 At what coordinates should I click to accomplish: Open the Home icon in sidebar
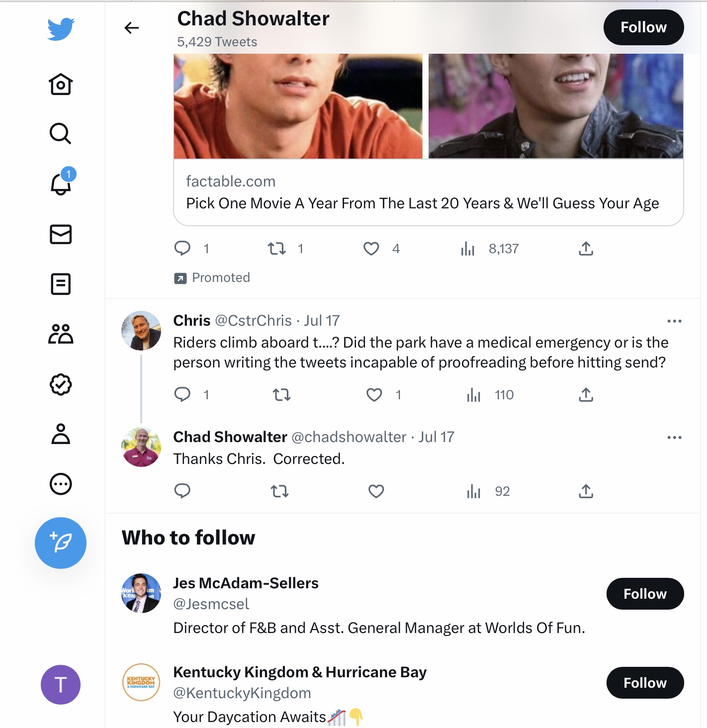pos(61,84)
